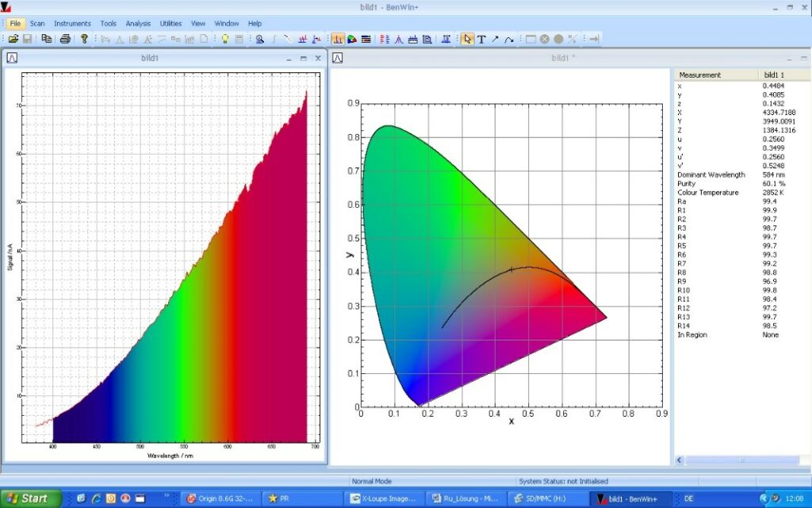
Task: Click the Ra value 99.4
Action: click(769, 201)
